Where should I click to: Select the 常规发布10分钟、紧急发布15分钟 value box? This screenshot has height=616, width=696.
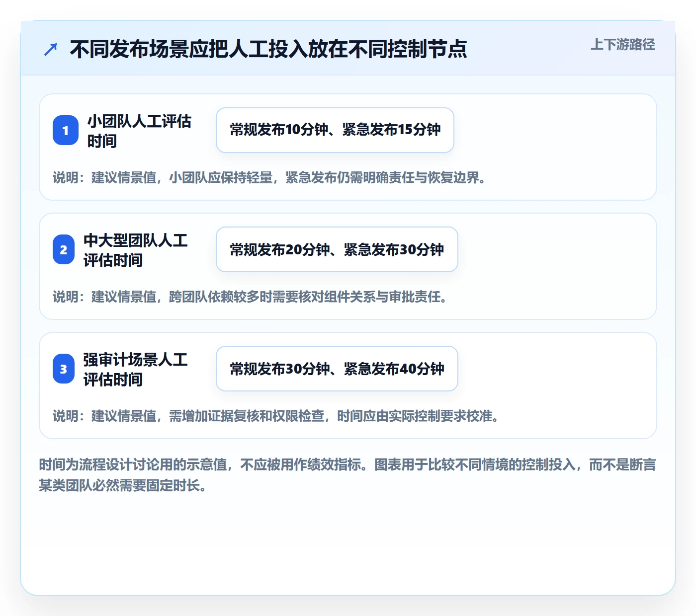335,130
